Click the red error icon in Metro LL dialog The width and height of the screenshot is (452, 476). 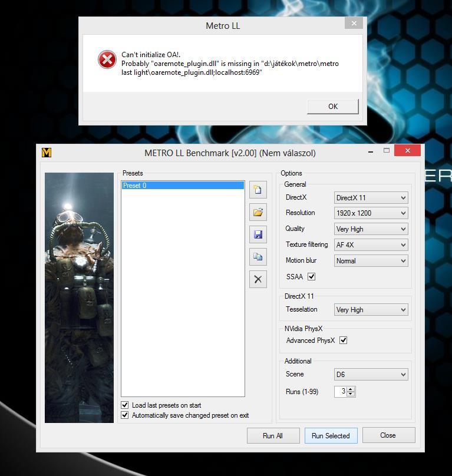(x=107, y=59)
